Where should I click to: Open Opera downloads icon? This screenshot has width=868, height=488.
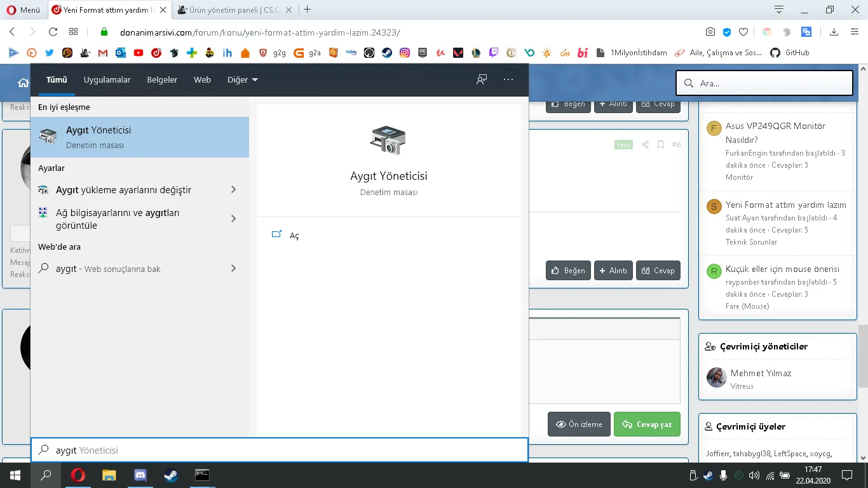pyautogui.click(x=834, y=32)
